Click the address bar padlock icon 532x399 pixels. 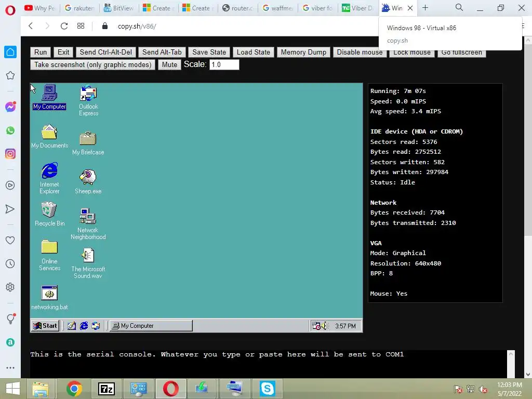[105, 26]
